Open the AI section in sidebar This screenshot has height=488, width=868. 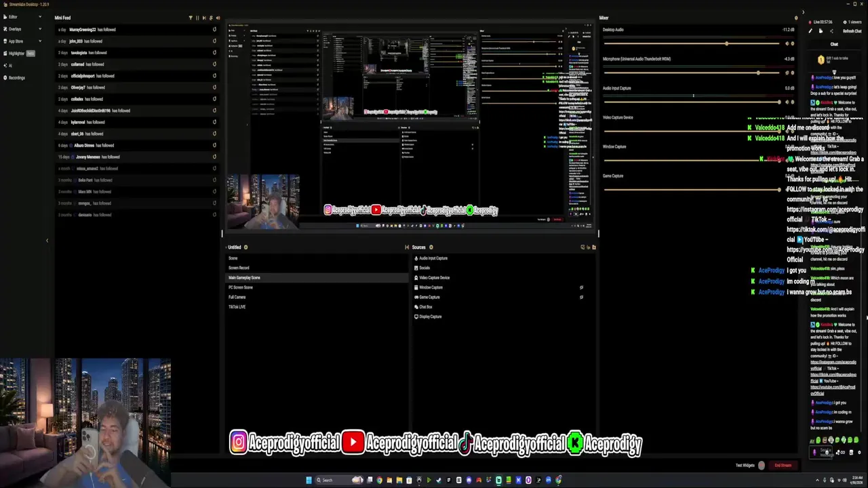point(8,66)
